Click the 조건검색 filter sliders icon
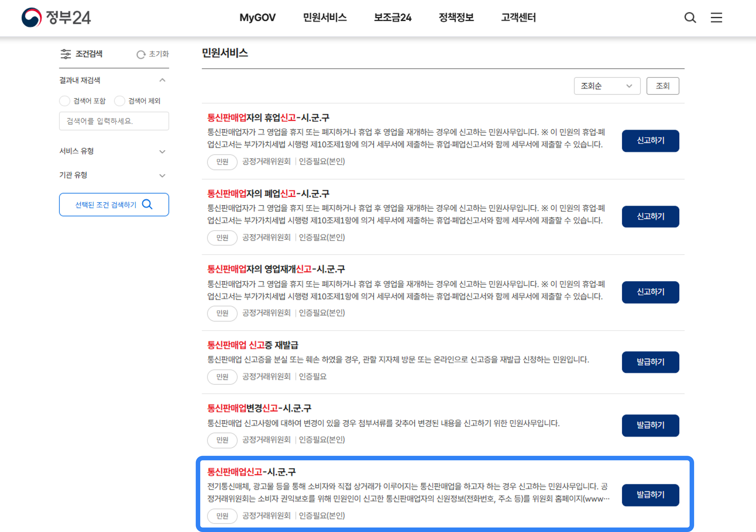756x532 pixels. [66, 54]
